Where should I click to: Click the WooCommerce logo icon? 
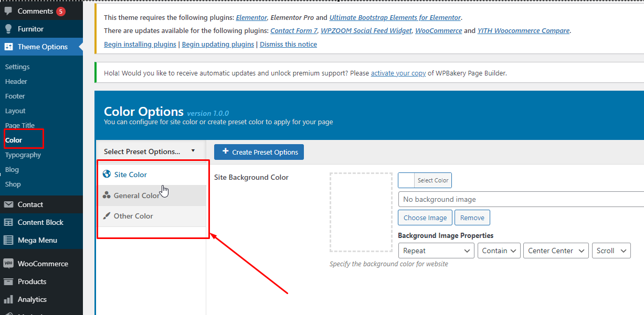[8, 264]
